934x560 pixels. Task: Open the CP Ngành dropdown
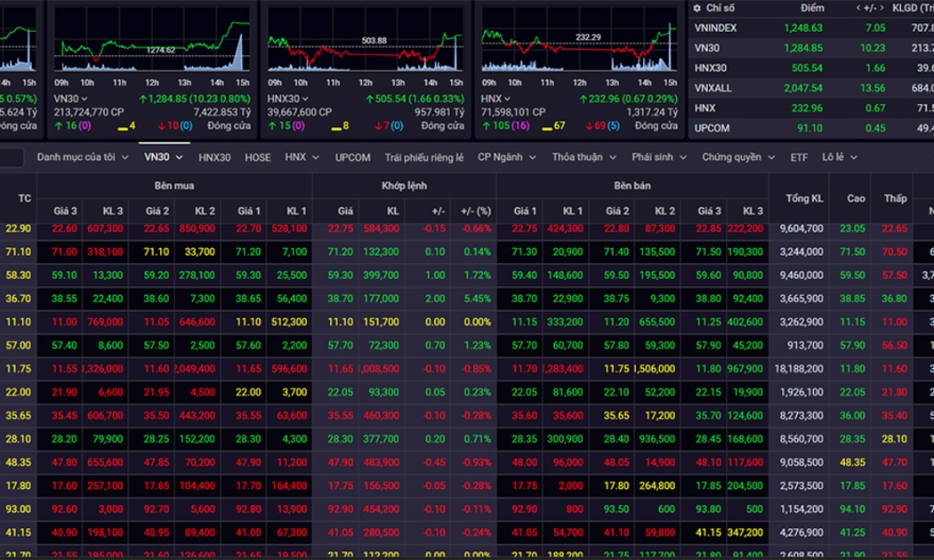[x=507, y=157]
